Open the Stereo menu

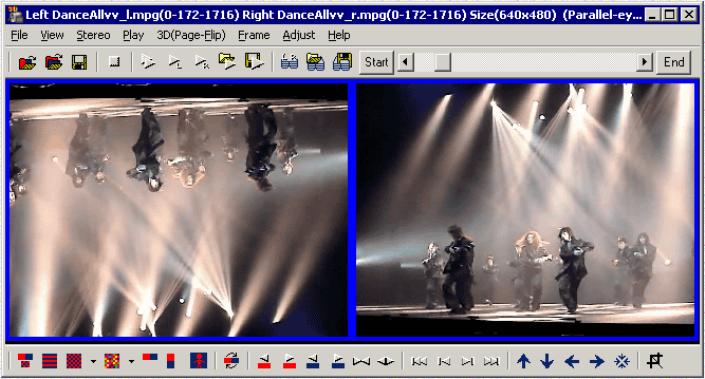(x=93, y=35)
